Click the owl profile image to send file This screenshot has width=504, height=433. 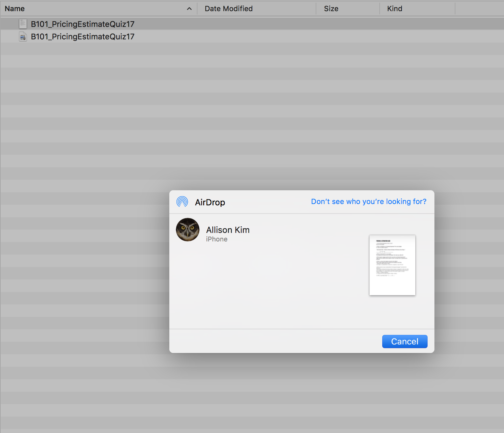(187, 230)
